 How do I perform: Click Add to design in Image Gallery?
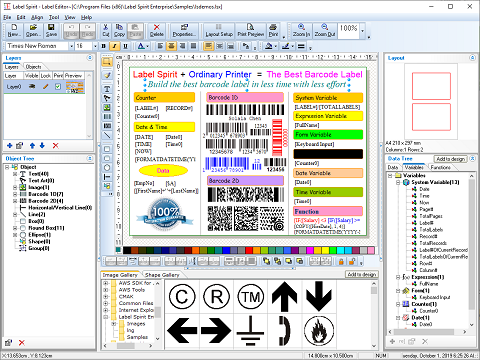tap(362, 274)
